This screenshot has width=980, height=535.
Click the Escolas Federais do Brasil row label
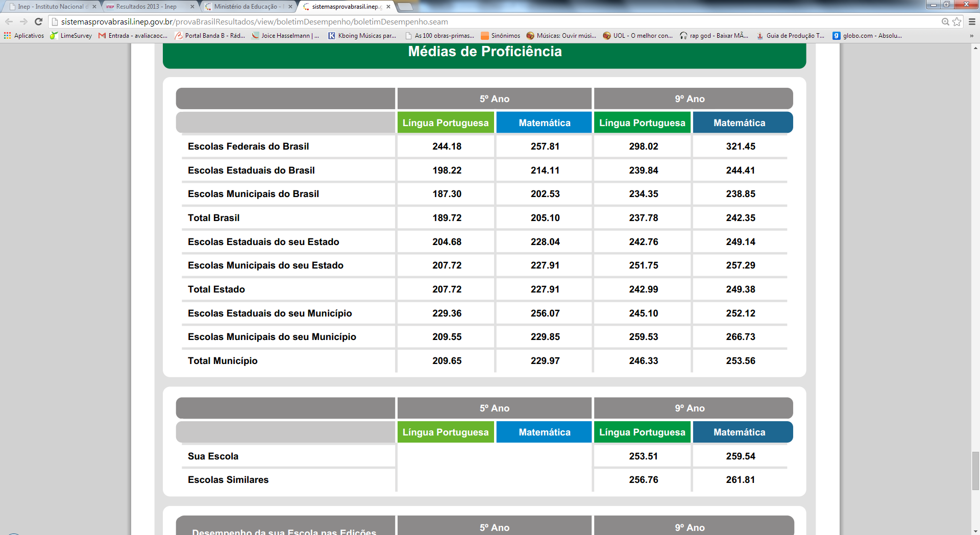248,147
